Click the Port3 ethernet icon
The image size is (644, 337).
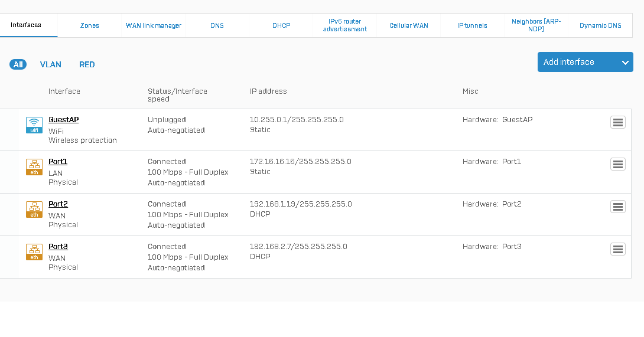pyautogui.click(x=34, y=252)
